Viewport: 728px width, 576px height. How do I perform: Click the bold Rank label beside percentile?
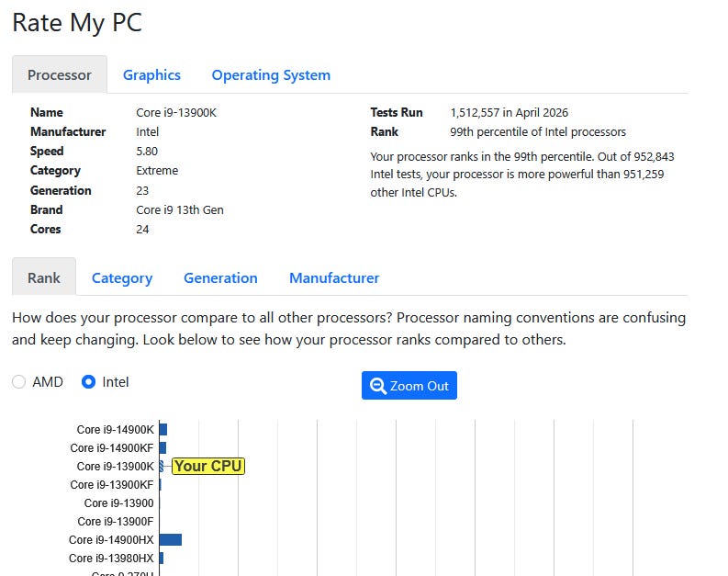pyautogui.click(x=384, y=132)
